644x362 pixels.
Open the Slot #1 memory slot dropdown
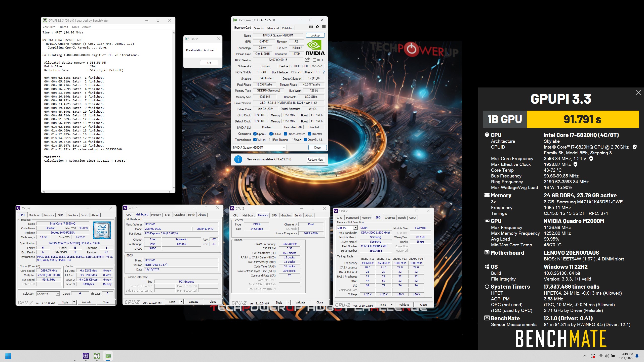[347, 228]
